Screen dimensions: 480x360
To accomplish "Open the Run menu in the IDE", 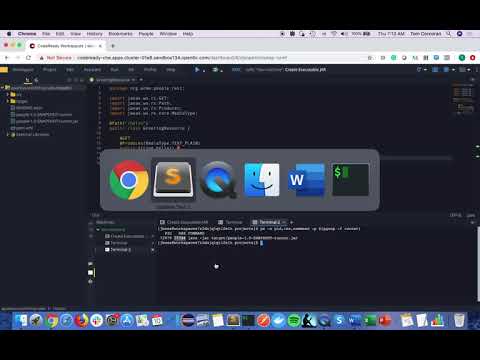I will [114, 70].
